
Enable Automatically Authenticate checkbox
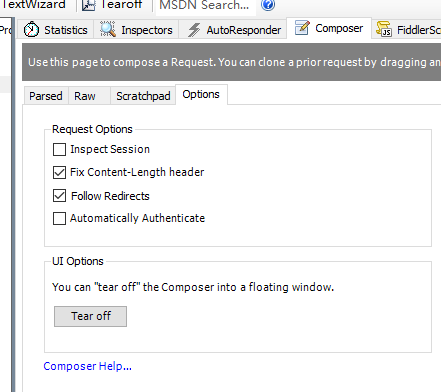pos(59,219)
